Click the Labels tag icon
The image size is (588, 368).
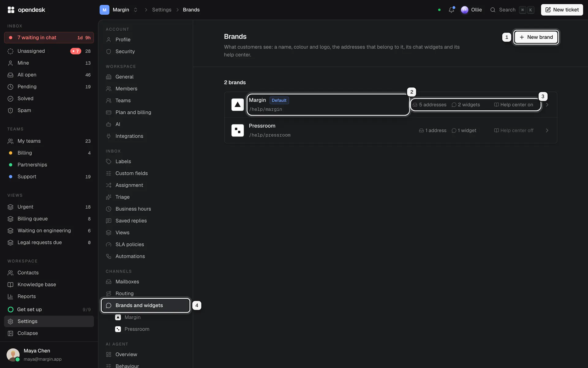point(108,161)
